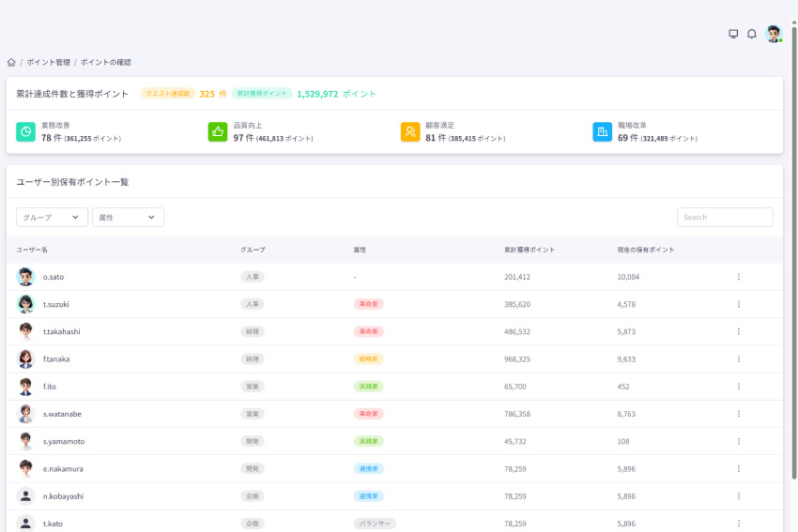Click the monitor display icon
The width and height of the screenshot is (798, 532).
point(733,34)
